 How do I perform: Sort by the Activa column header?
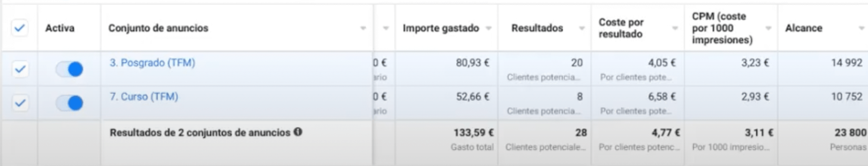pos(60,28)
